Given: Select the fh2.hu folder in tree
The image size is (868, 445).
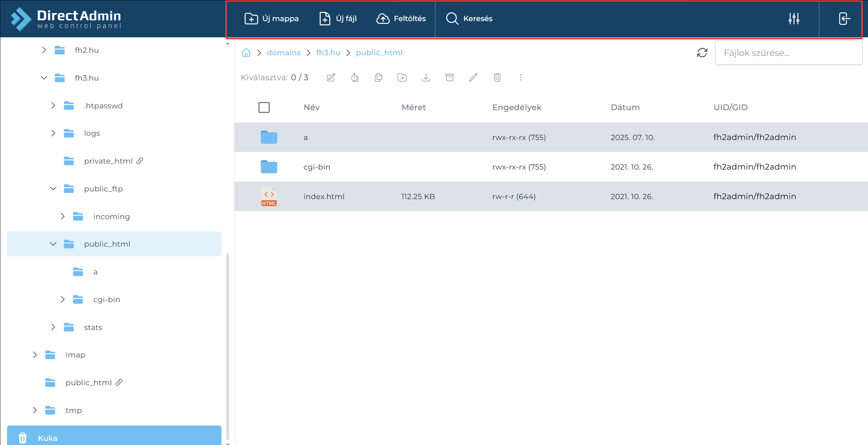Looking at the screenshot, I should (x=87, y=50).
